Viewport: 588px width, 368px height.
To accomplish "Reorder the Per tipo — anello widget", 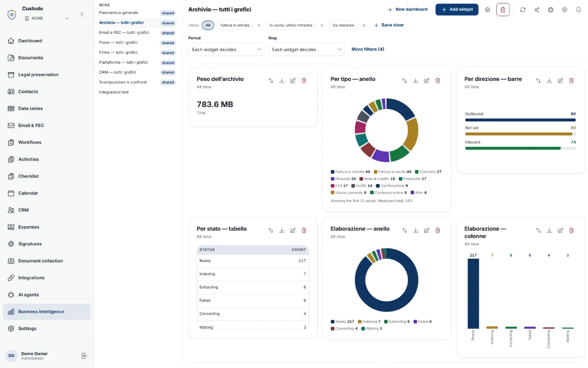I will pos(404,81).
